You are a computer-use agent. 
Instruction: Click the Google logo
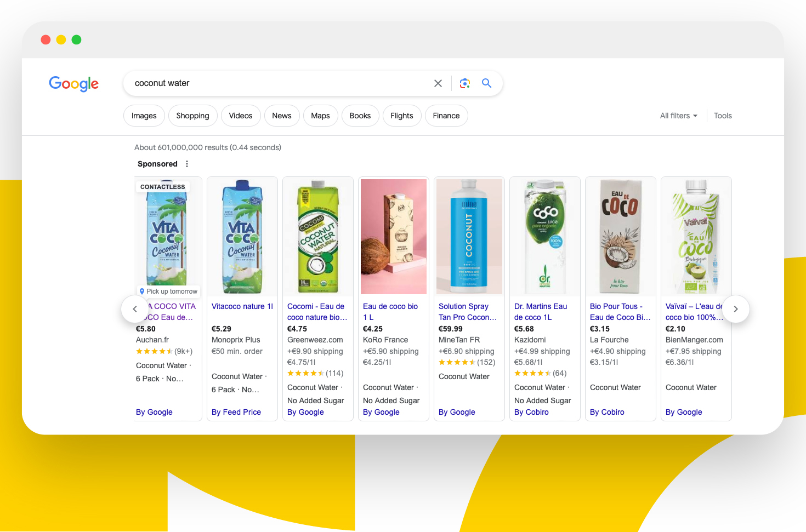click(73, 83)
